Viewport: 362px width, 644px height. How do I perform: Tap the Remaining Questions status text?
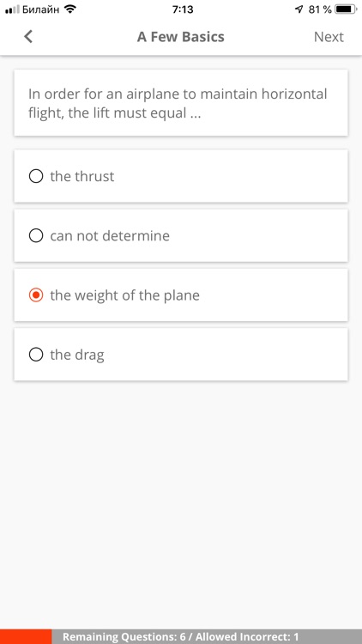(x=181, y=637)
